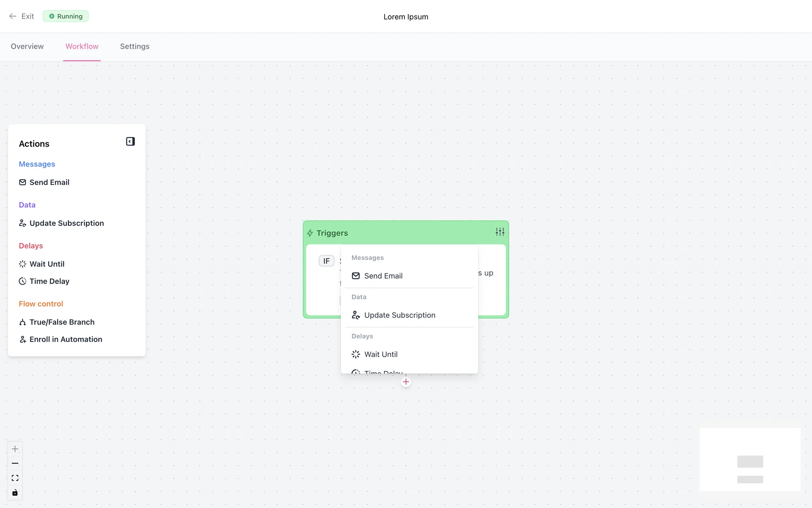Add True/False Branch from Actions panel

point(62,322)
